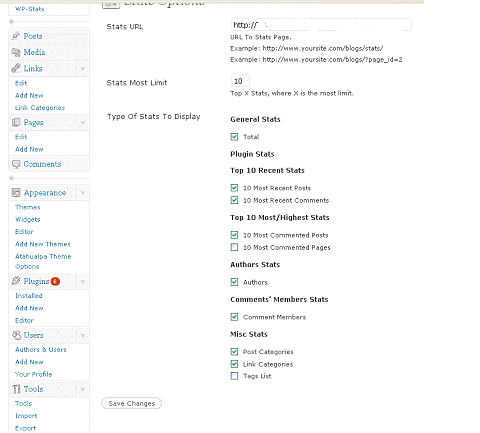Image resolution: width=480 pixels, height=433 pixels.
Task: Open Edit under Pages menu
Action: point(21,137)
